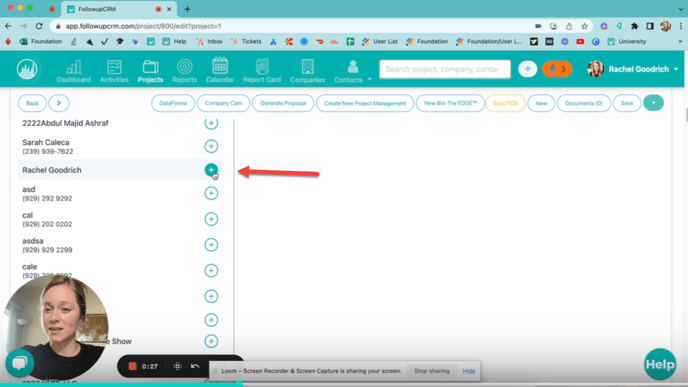Click the DataForma button
The width and height of the screenshot is (688, 387).
(x=173, y=103)
